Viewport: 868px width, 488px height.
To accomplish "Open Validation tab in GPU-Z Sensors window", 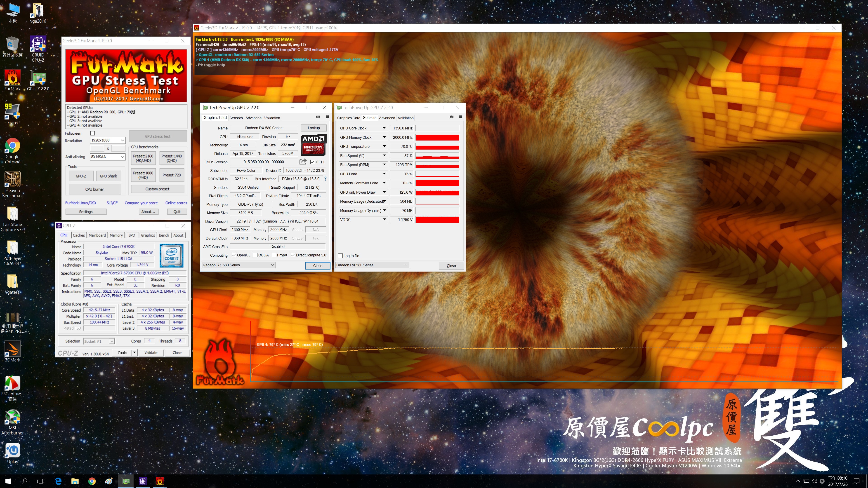I will (406, 118).
